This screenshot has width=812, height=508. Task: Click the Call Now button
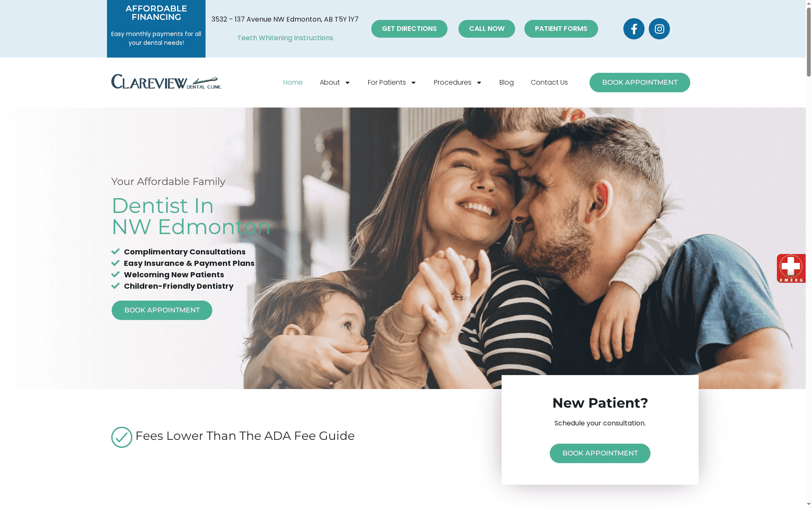pyautogui.click(x=486, y=29)
